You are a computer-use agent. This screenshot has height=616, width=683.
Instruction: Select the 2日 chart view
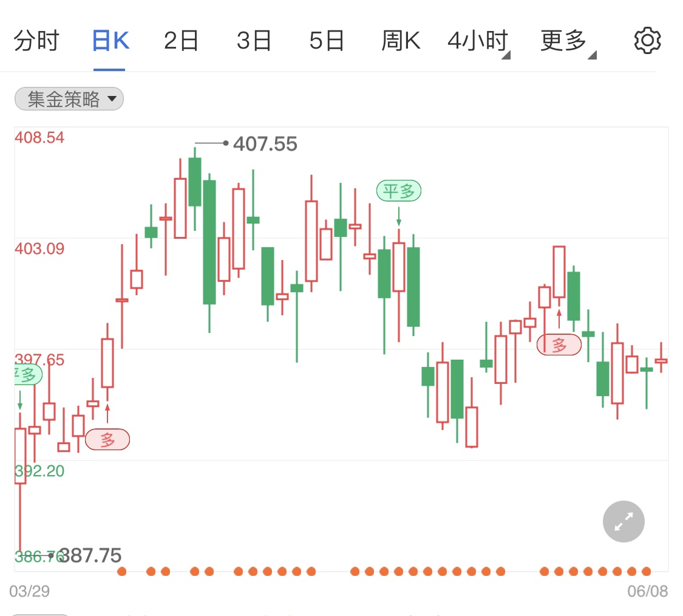click(180, 40)
